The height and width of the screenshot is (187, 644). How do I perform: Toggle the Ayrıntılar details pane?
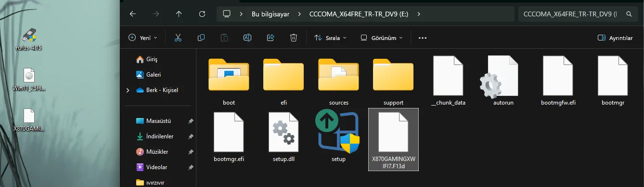pyautogui.click(x=615, y=38)
